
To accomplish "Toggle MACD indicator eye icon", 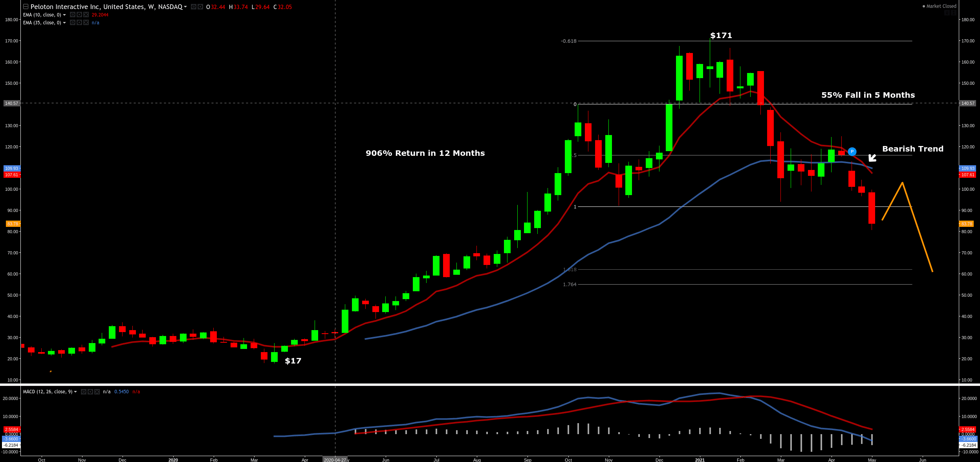I will (x=84, y=392).
